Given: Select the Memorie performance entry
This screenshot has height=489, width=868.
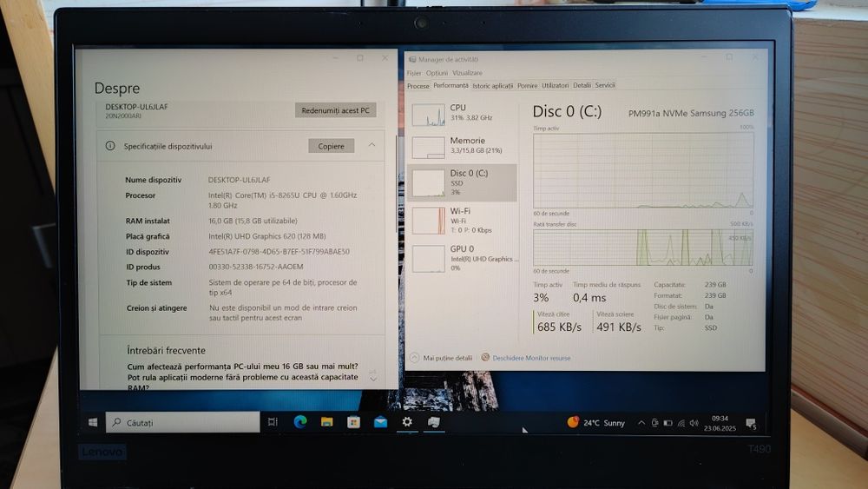Looking at the screenshot, I should pyautogui.click(x=463, y=146).
